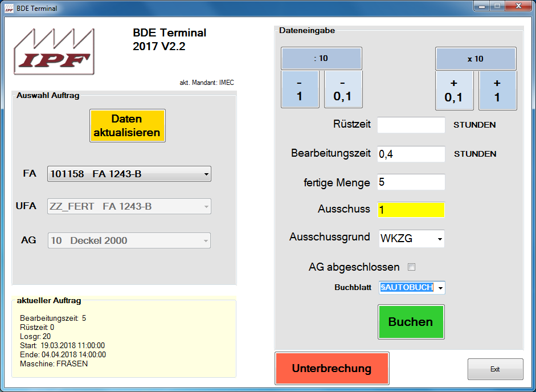
Task: Open the FA order dropdown
Action: [x=206, y=174]
